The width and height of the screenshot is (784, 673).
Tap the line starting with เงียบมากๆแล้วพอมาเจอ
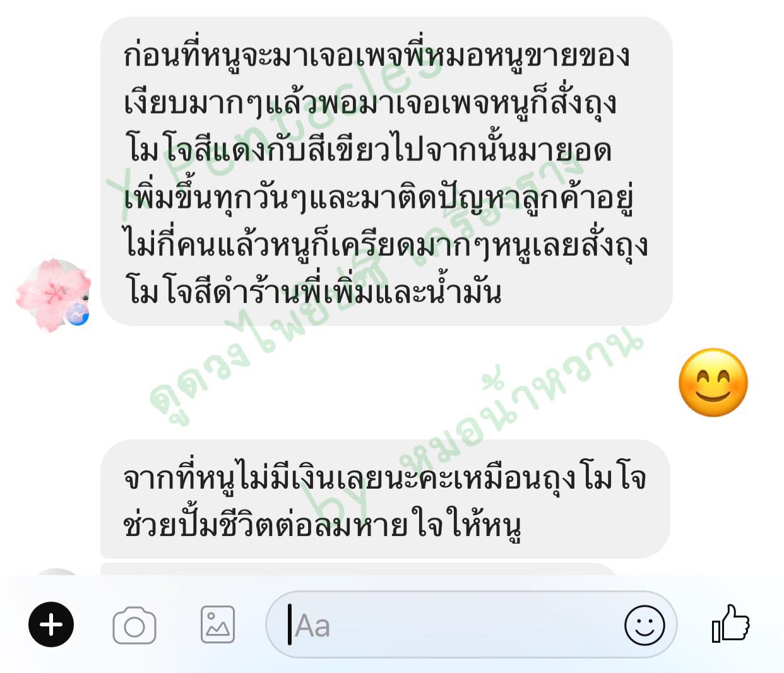(x=371, y=104)
